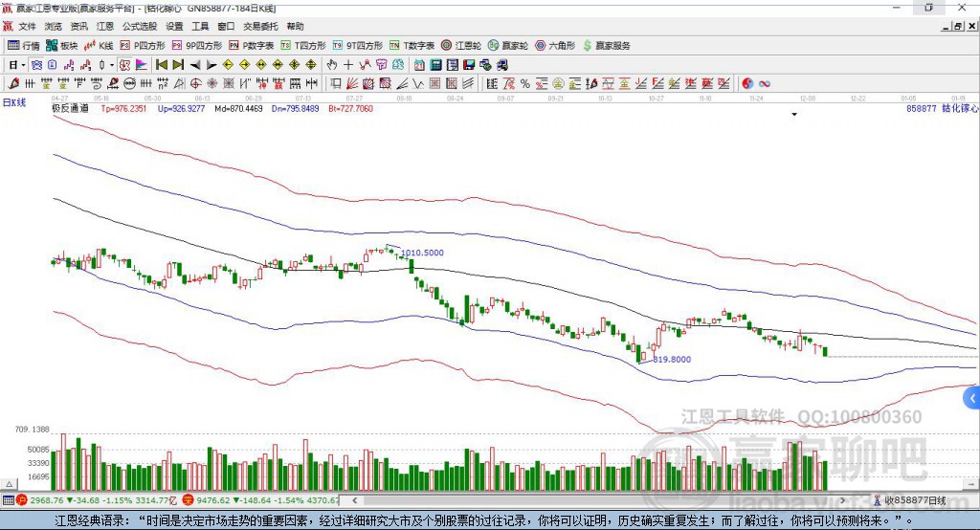
Task: Click horizontal scrollbar right arrow
Action: (x=842, y=500)
